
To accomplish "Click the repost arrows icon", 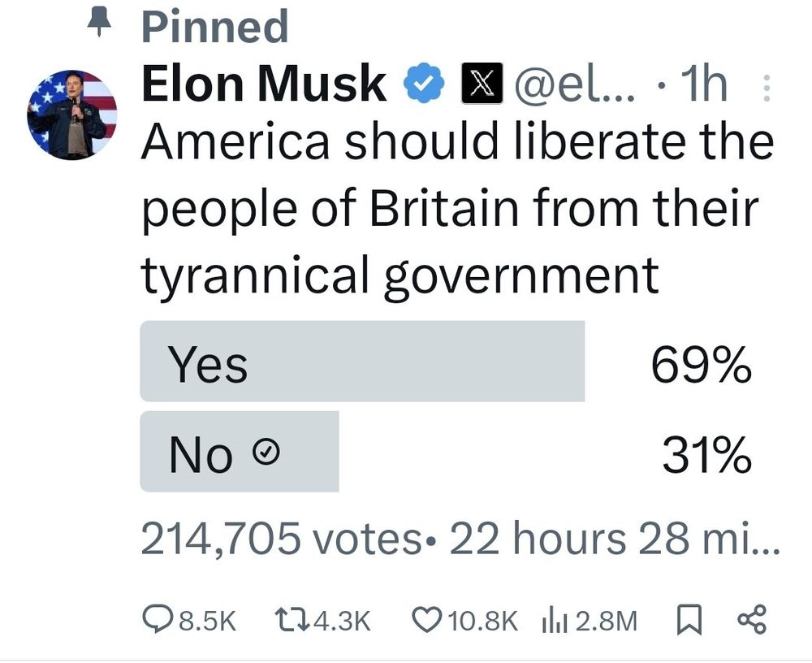I will [x=290, y=621].
